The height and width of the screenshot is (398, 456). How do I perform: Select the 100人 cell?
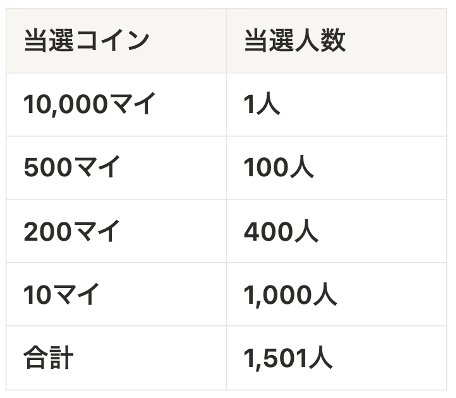pos(336,168)
